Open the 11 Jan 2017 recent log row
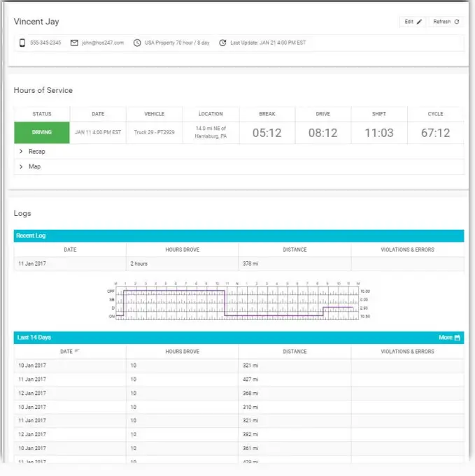475x476 pixels. (239, 264)
